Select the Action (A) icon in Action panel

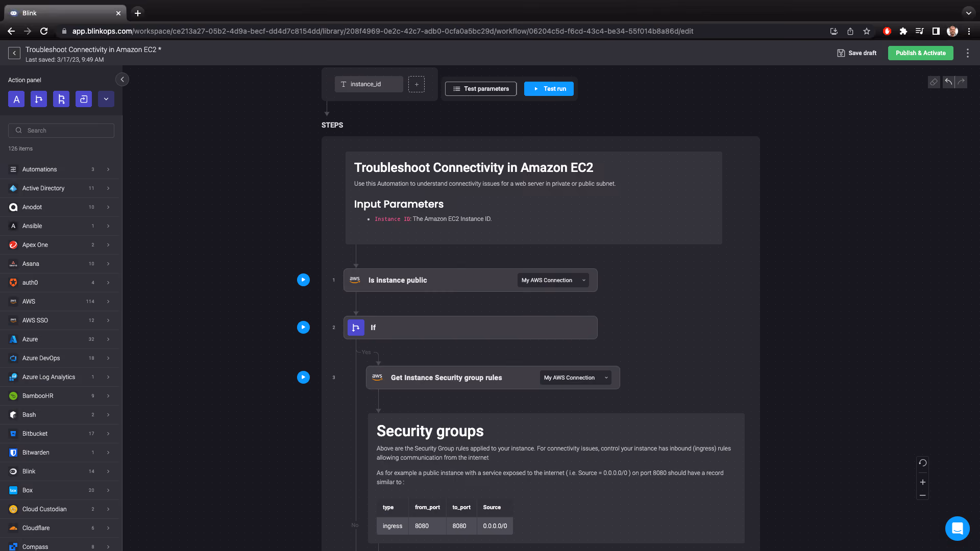[x=16, y=99]
